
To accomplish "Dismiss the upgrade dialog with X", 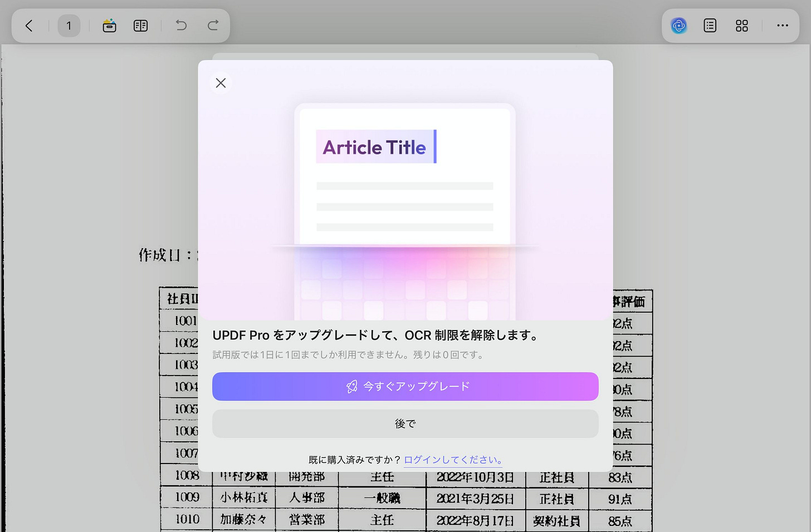I will [x=221, y=82].
